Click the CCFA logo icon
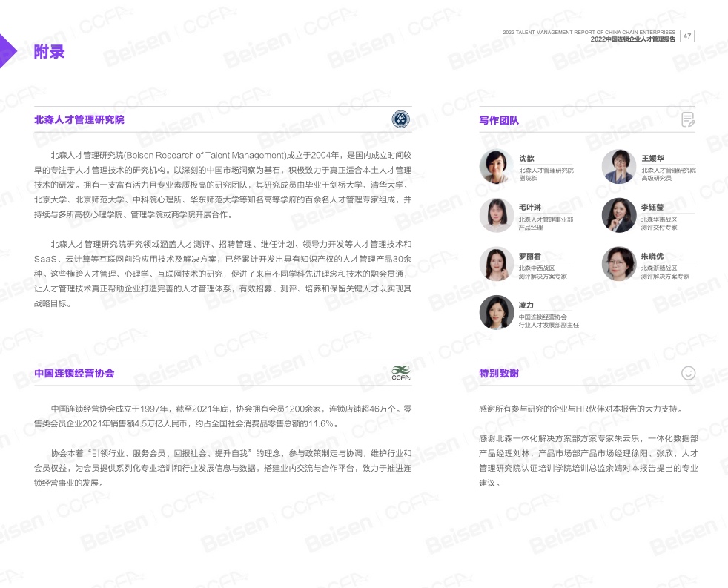 [x=400, y=372]
